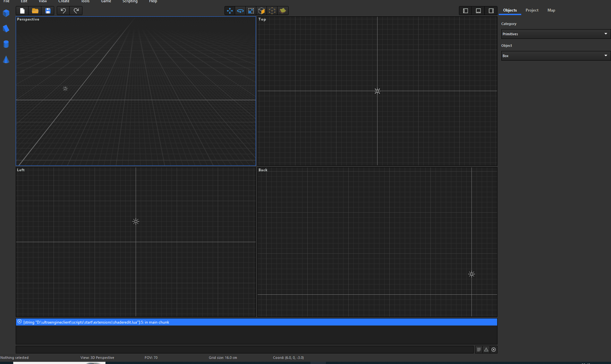
Task: Select the wedge primitive in sidebar
Action: tap(6, 29)
